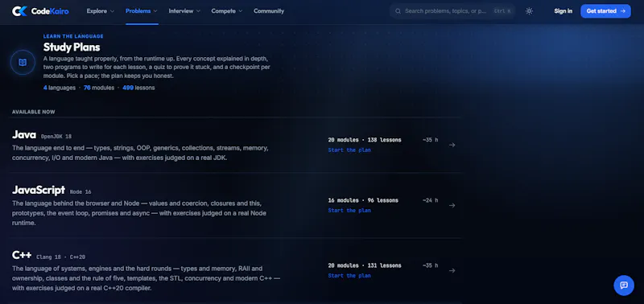Click the '499 lessons' stat

tap(138, 88)
